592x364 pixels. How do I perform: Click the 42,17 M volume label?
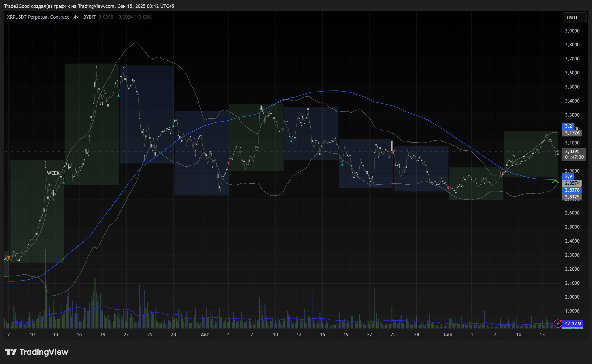click(573, 323)
